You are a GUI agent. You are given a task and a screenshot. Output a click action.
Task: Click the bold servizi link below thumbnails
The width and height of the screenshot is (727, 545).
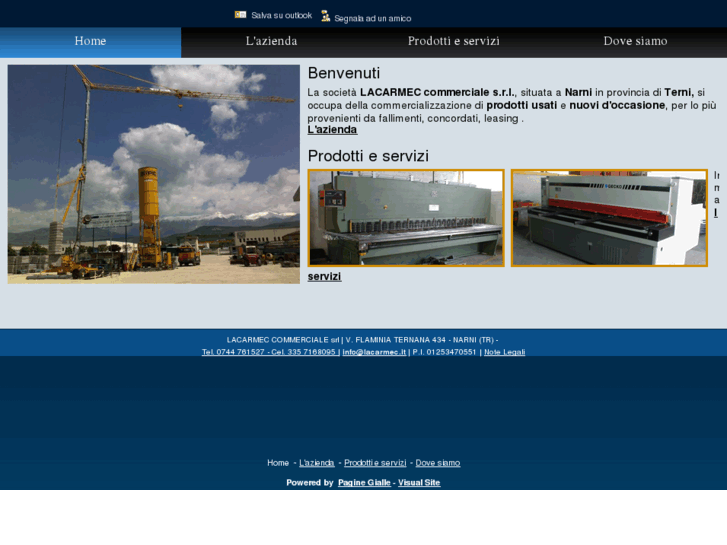325,276
